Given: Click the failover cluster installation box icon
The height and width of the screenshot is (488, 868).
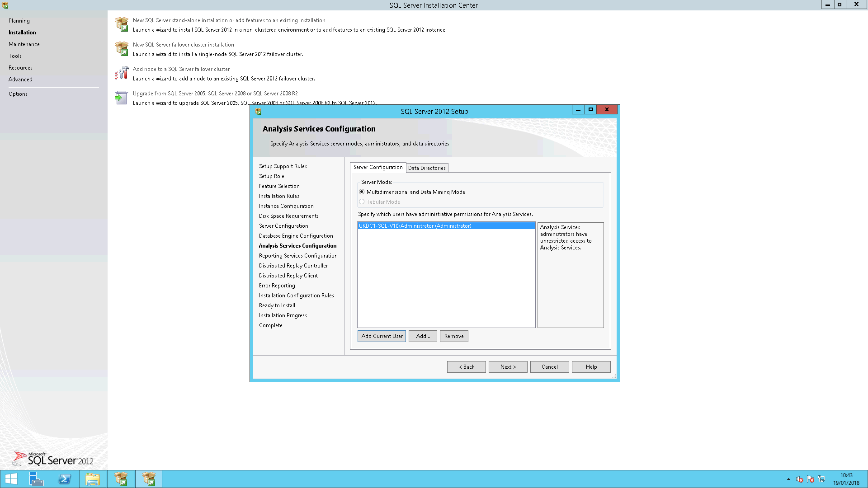Looking at the screenshot, I should (122, 49).
